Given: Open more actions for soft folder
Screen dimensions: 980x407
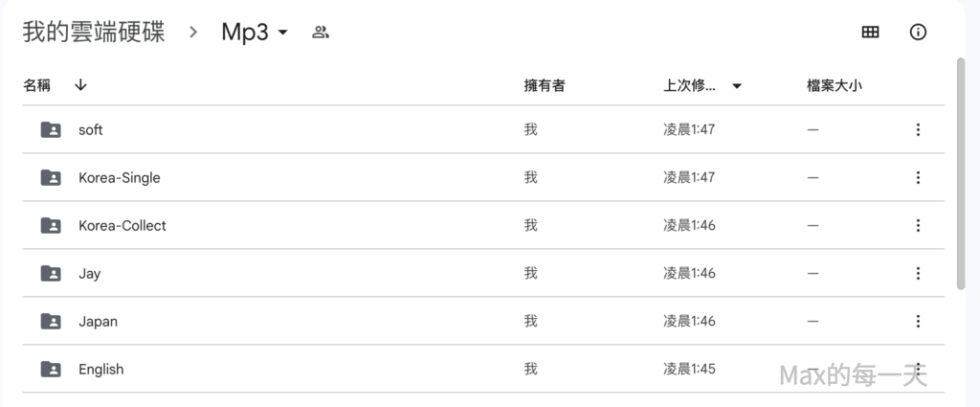Looking at the screenshot, I should point(918,130).
